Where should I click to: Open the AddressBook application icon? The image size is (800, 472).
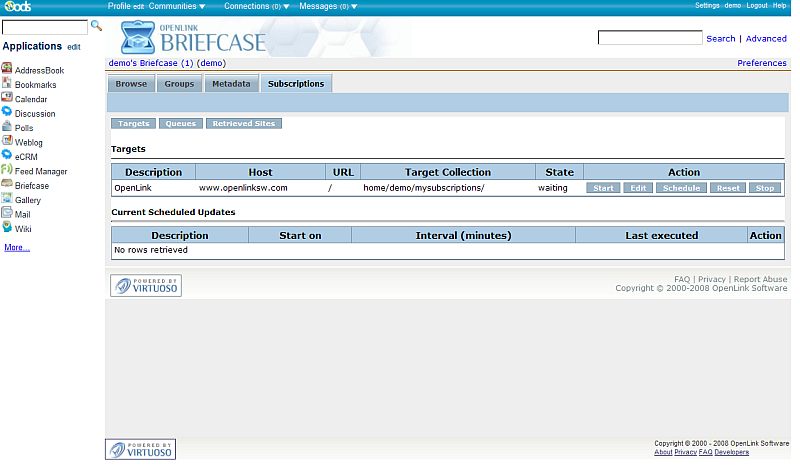[7, 70]
